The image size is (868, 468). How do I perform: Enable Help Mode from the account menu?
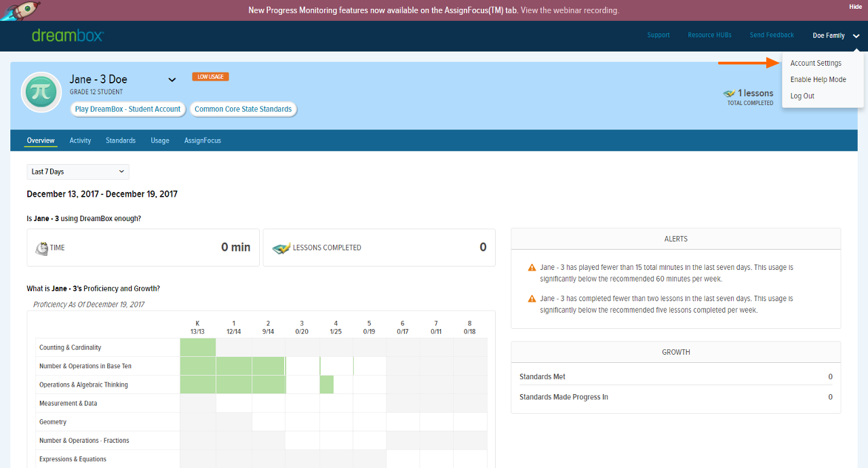pos(818,79)
